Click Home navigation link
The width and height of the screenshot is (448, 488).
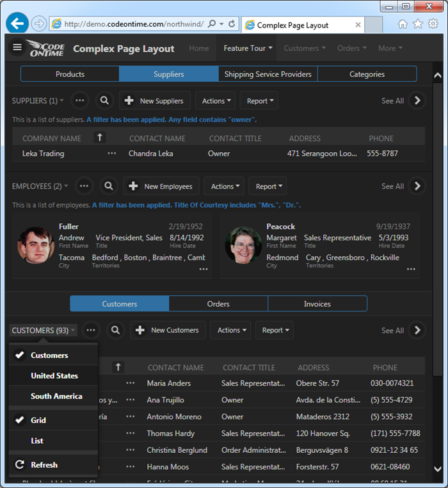point(199,48)
